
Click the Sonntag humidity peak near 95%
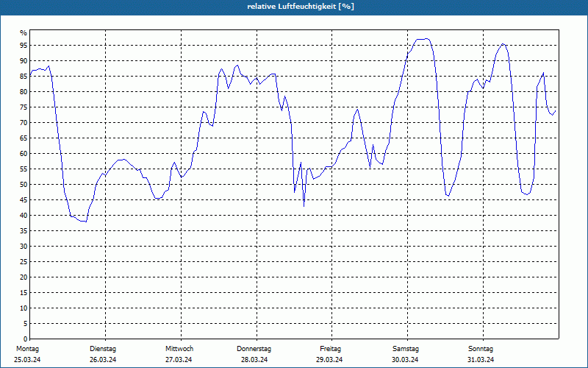[503, 44]
